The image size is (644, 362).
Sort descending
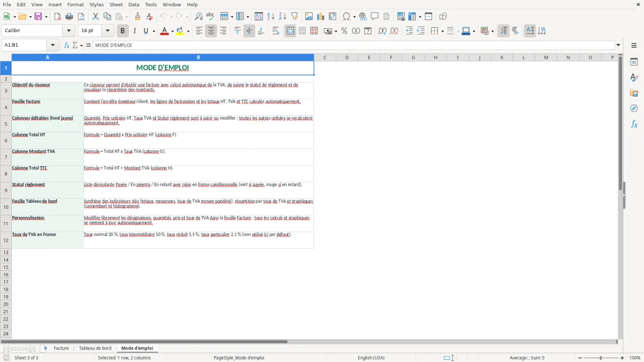(x=283, y=17)
